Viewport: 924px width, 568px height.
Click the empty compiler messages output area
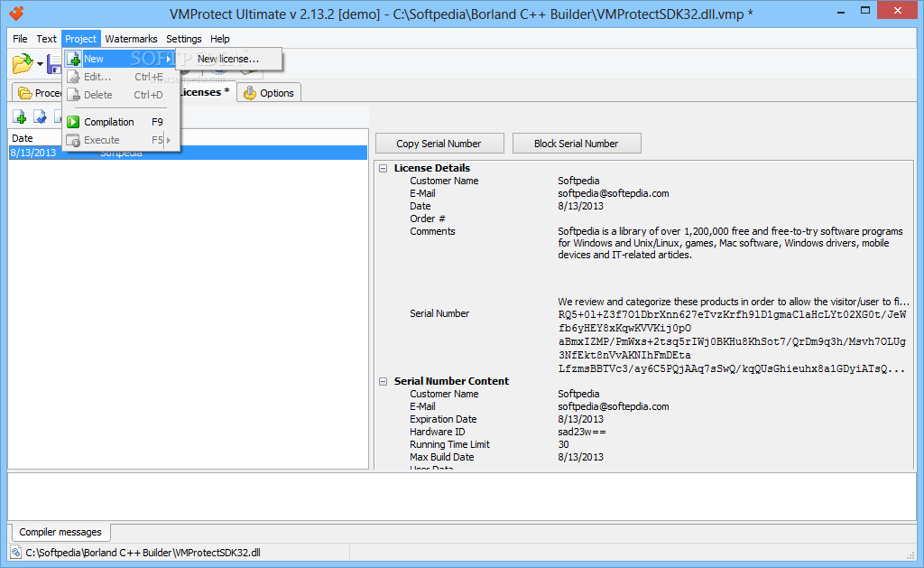[x=461, y=496]
